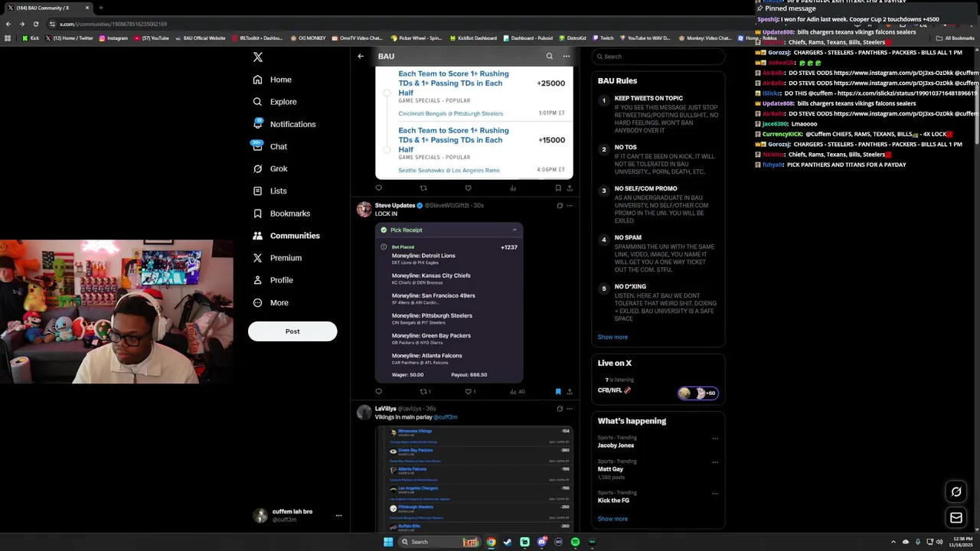The image size is (980, 551).
Task: Open Discord from the taskbar
Action: click(x=541, y=542)
